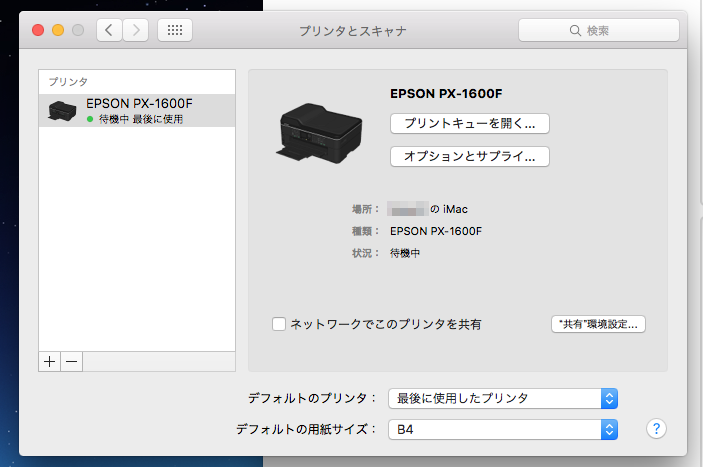Image resolution: width=703 pixels, height=467 pixels.
Task: Click the window title プリンタとスキャナ
Action: click(x=353, y=31)
